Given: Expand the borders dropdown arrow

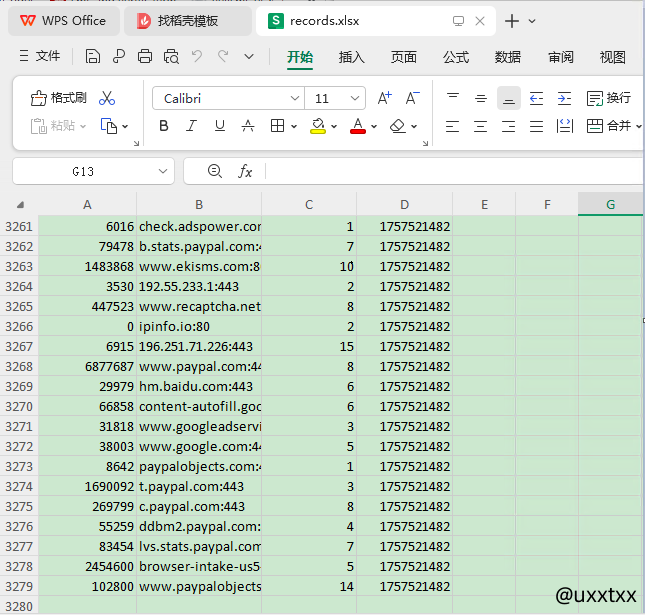Looking at the screenshot, I should pyautogui.click(x=294, y=127).
